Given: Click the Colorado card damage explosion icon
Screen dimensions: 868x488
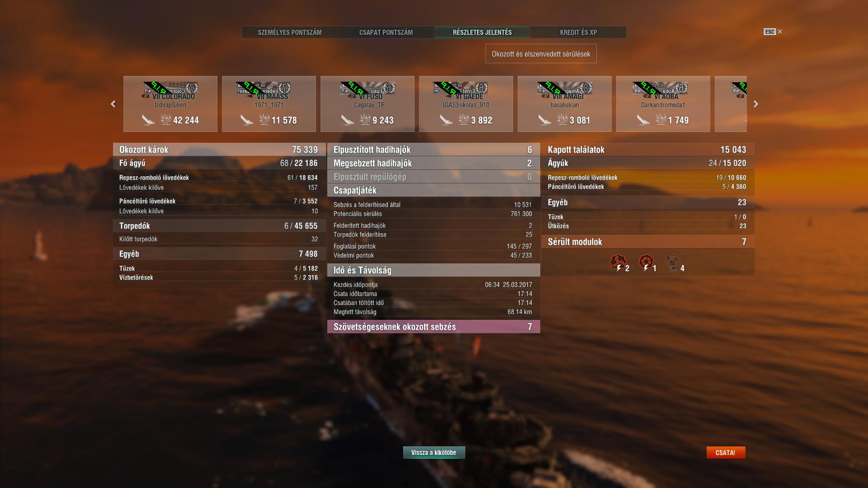Looking at the screenshot, I should (x=166, y=119).
